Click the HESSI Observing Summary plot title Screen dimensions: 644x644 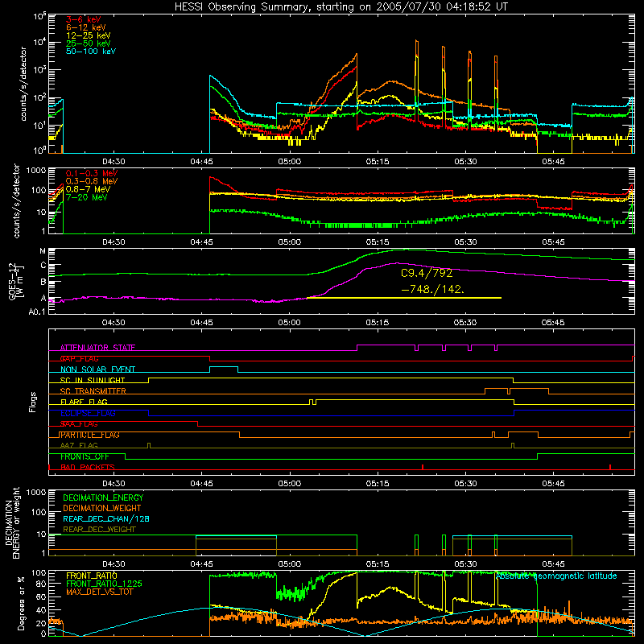point(341,6)
